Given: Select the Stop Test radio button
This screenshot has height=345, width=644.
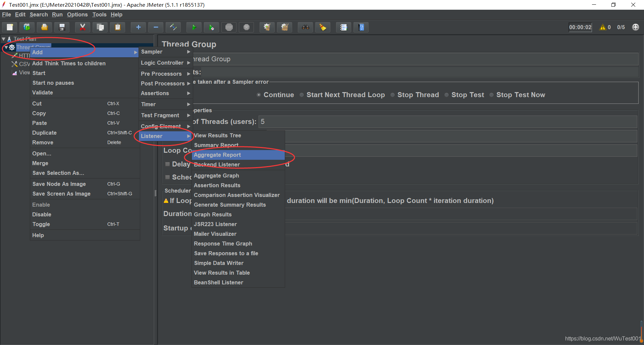Looking at the screenshot, I should (446, 95).
